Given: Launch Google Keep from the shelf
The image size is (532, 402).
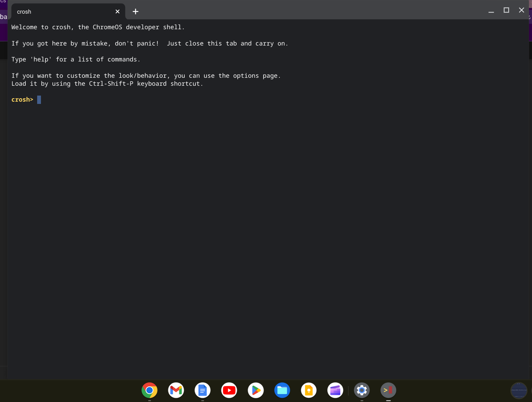Looking at the screenshot, I should tap(309, 390).
